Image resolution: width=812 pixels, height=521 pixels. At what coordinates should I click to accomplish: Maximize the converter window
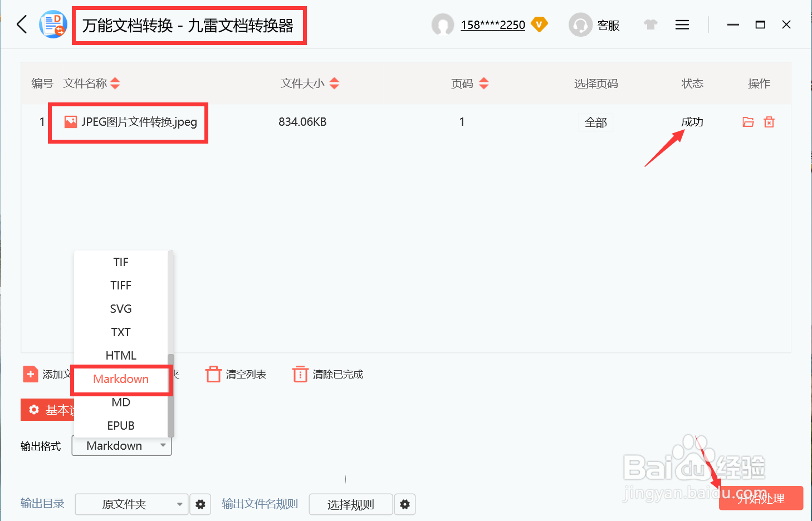coord(760,24)
